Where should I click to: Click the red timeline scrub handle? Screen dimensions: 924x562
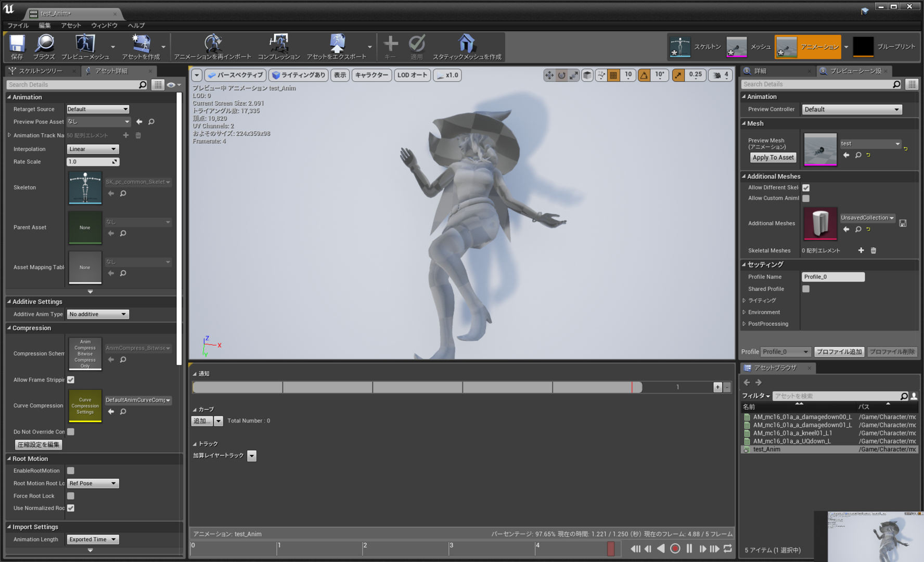(x=611, y=548)
